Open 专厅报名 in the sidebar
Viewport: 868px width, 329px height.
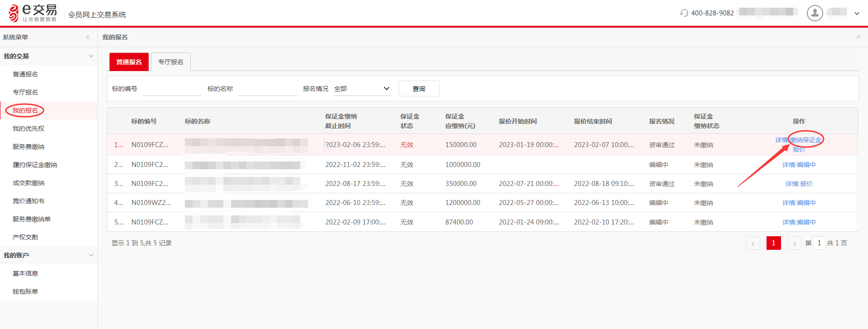[25, 92]
